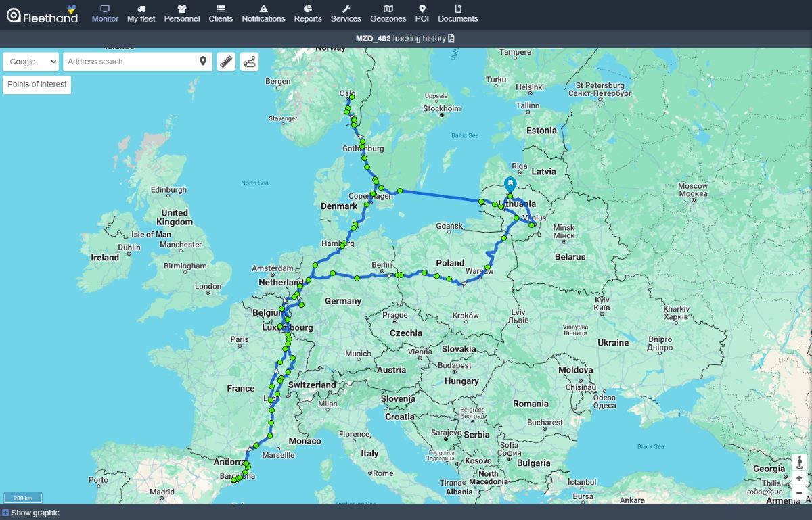Click the Marseille city label
This screenshot has width=812, height=520.
(278, 455)
